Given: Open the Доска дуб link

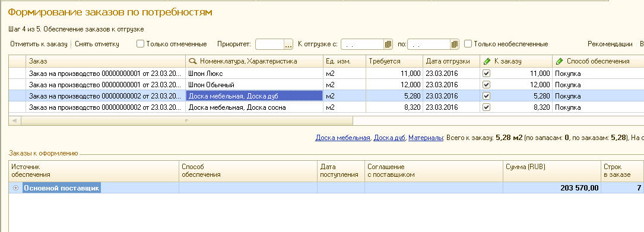Looking at the screenshot, I should (x=389, y=138).
